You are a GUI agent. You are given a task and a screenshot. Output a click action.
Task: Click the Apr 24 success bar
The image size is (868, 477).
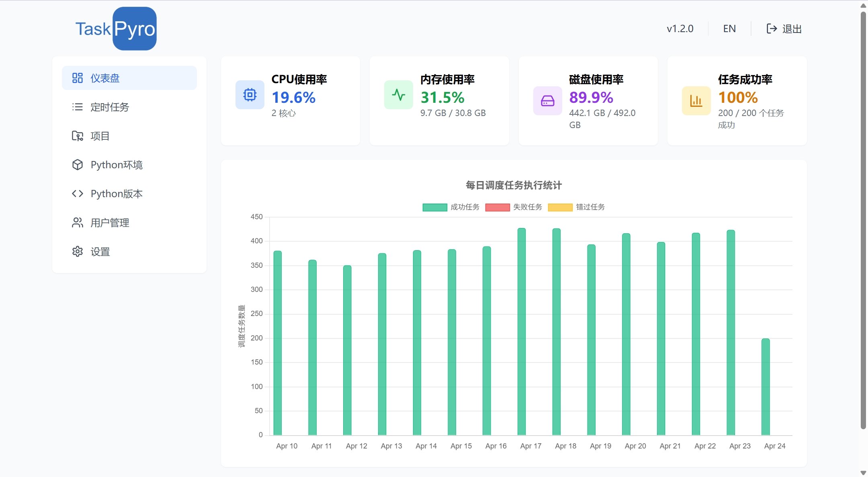(x=765, y=386)
